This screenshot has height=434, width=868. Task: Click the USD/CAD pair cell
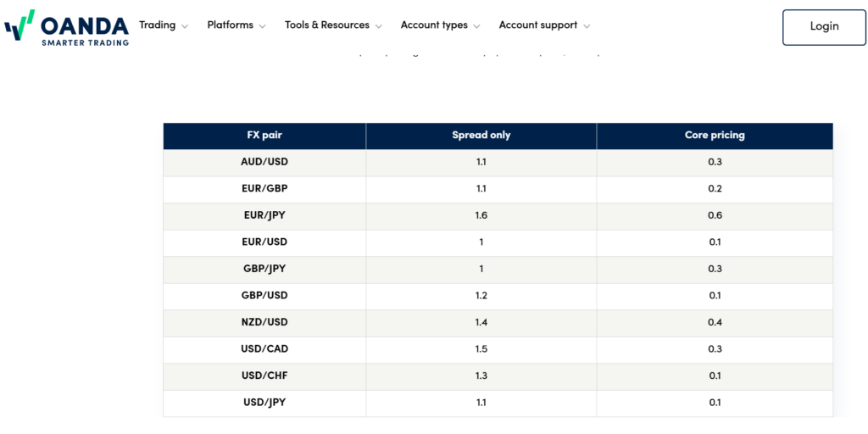coord(264,350)
